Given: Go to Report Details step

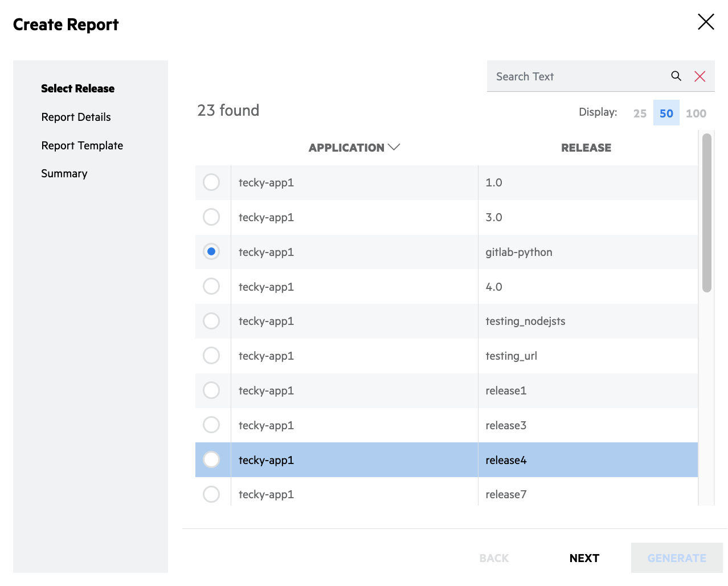Looking at the screenshot, I should 76,117.
